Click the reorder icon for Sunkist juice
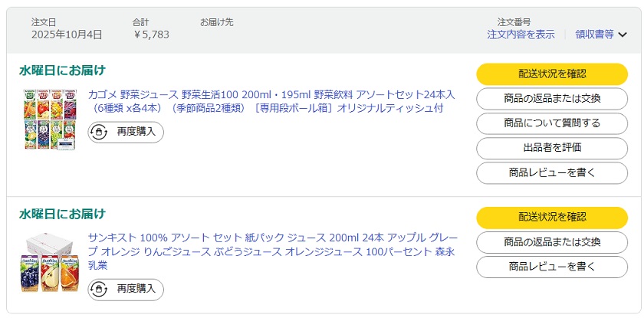 coord(100,289)
